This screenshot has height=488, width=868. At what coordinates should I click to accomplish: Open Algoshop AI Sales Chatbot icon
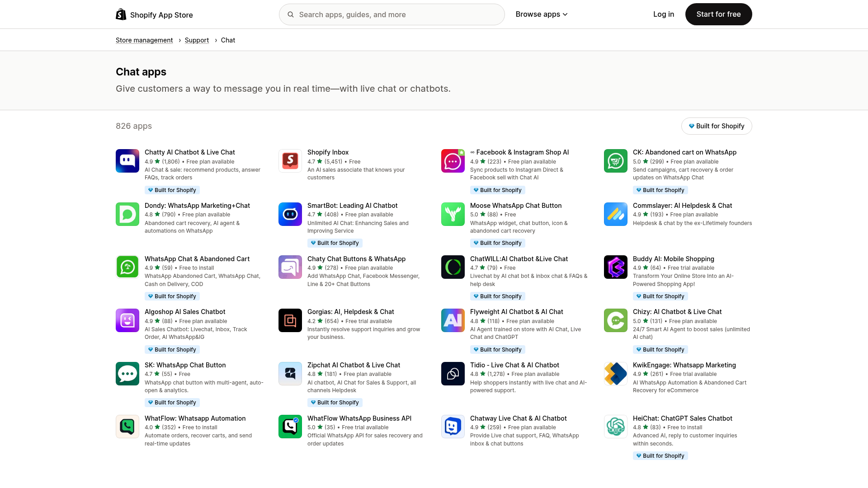tap(127, 320)
